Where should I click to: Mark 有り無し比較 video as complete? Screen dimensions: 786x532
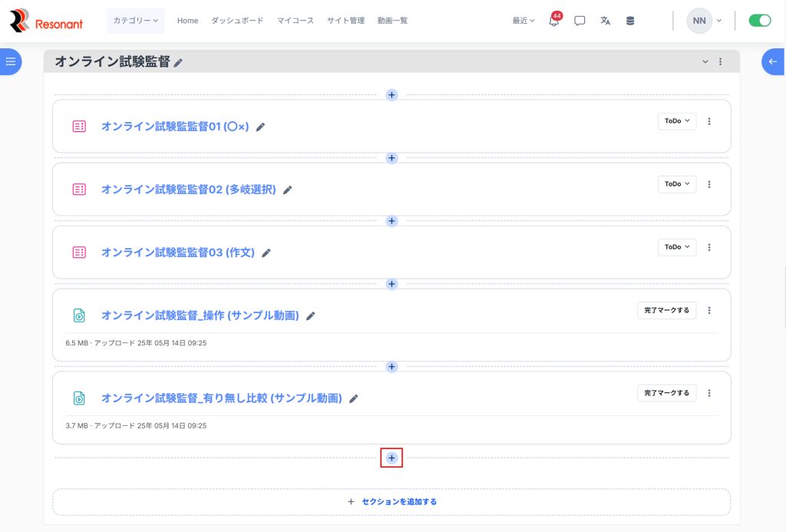coord(666,393)
